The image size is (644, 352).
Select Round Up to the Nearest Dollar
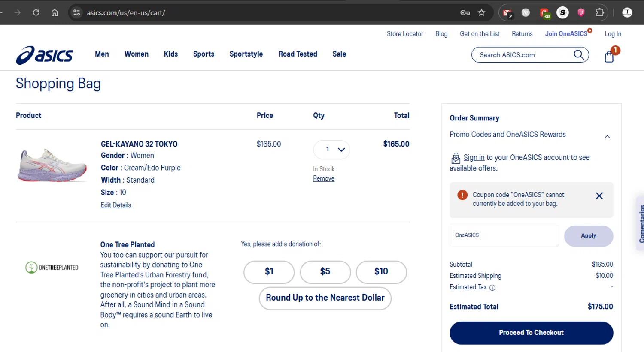(325, 298)
